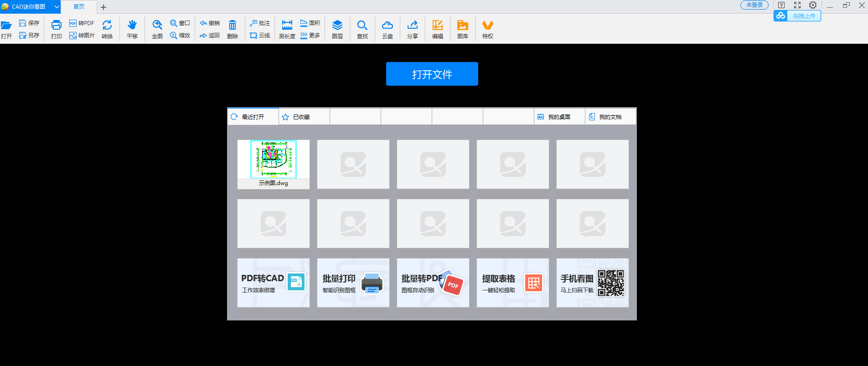Select the Pan (平移) hand tool
The width and height of the screenshot is (868, 366).
132,26
